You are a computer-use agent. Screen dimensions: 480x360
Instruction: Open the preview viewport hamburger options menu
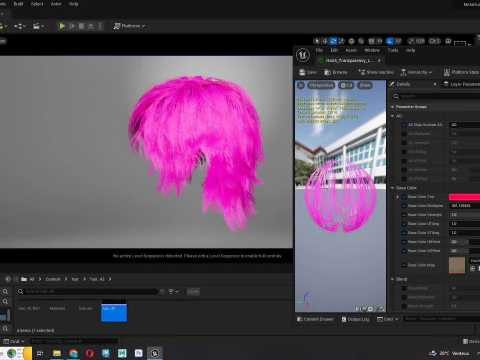301,85
